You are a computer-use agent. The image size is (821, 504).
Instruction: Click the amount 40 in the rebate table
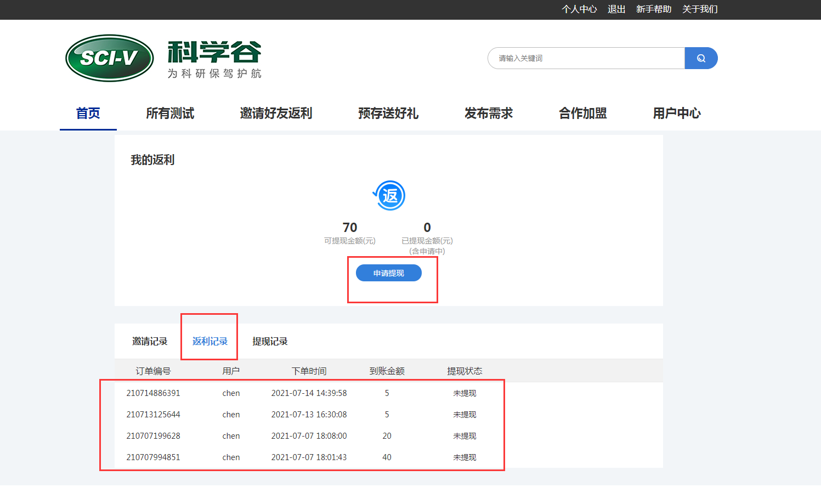pos(387,457)
